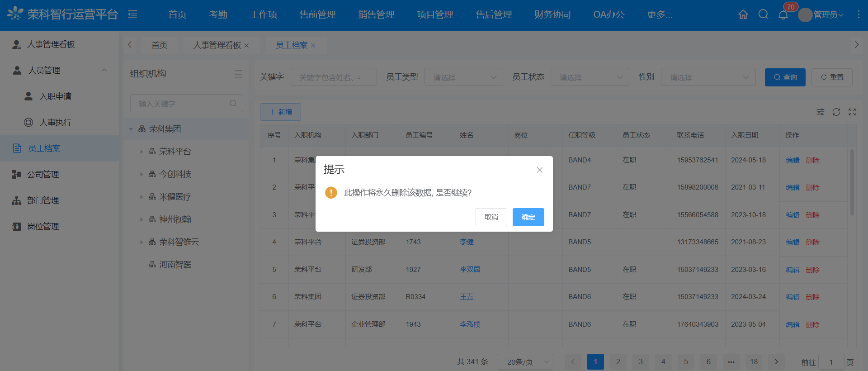Click the table refresh icon
Image resolution: width=868 pixels, height=371 pixels.
836,112
